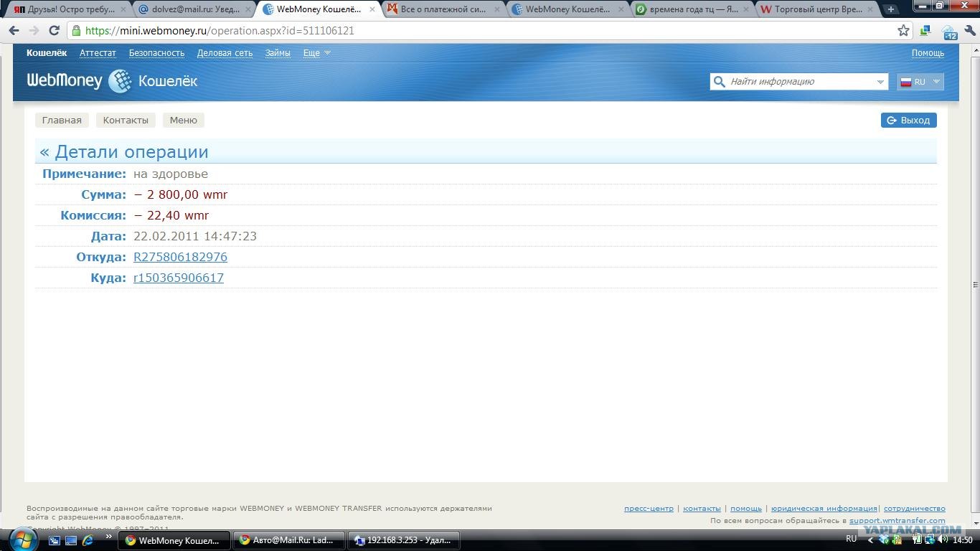Click the taskbar clock showing 14:50

(x=962, y=540)
